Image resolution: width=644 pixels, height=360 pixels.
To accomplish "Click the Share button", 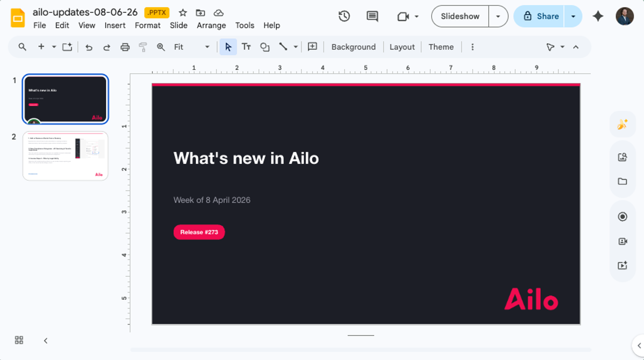I will (540, 17).
